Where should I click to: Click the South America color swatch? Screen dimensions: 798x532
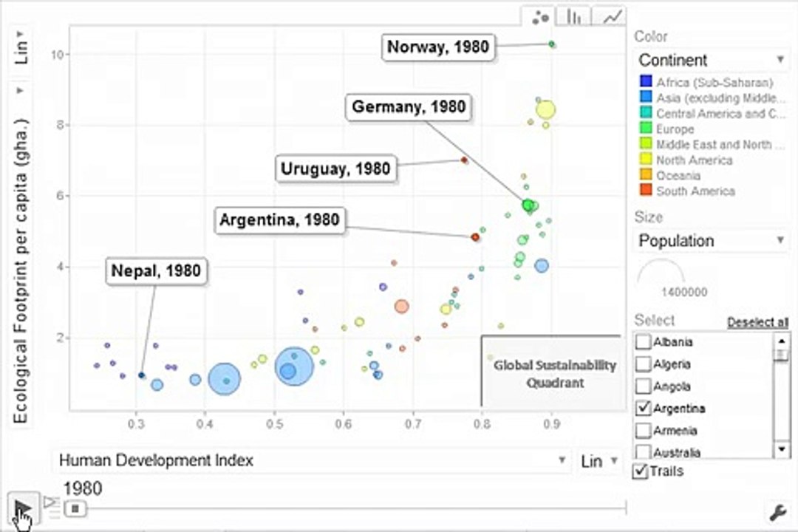pyautogui.click(x=645, y=191)
